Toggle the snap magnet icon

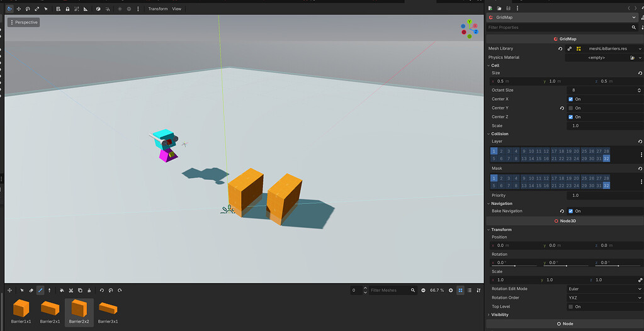[x=108, y=9]
